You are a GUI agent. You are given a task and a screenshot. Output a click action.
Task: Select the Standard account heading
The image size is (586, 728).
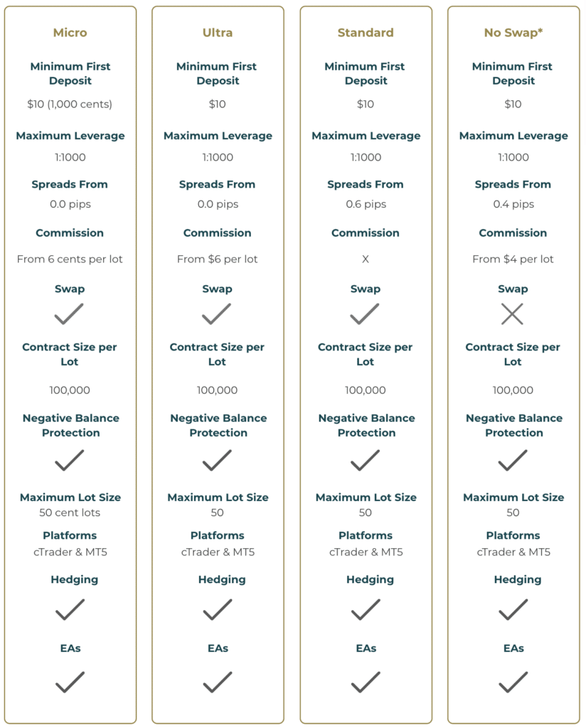(x=366, y=33)
